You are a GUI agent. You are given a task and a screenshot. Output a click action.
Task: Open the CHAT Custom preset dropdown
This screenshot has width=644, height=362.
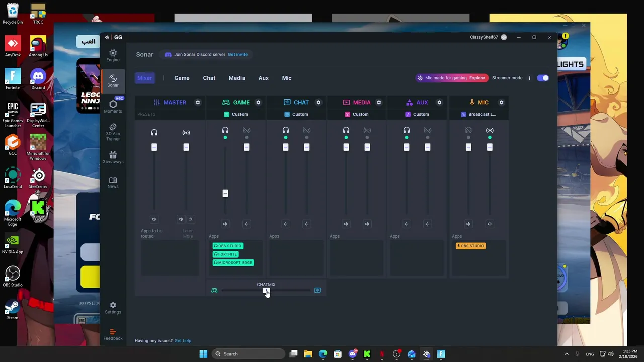click(x=296, y=114)
